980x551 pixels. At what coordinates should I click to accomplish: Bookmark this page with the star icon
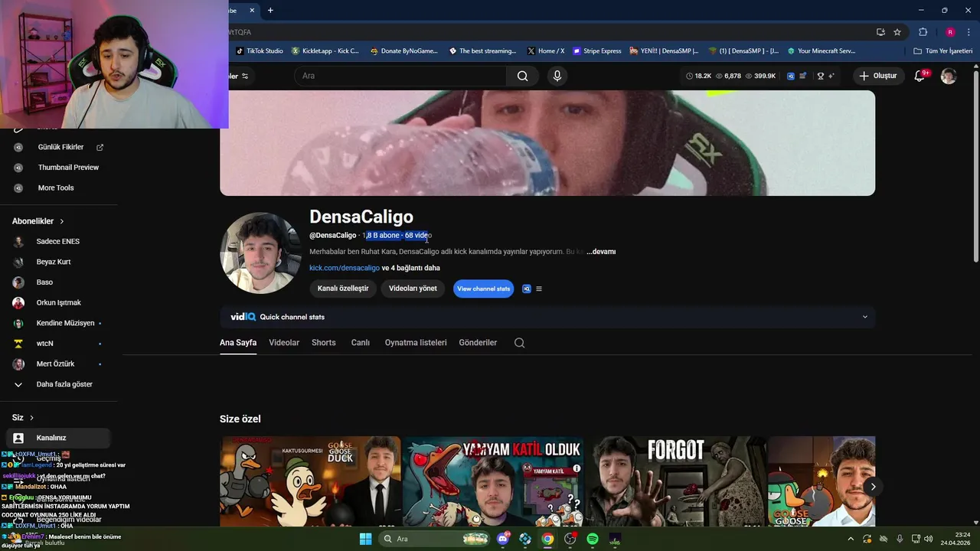[897, 32]
